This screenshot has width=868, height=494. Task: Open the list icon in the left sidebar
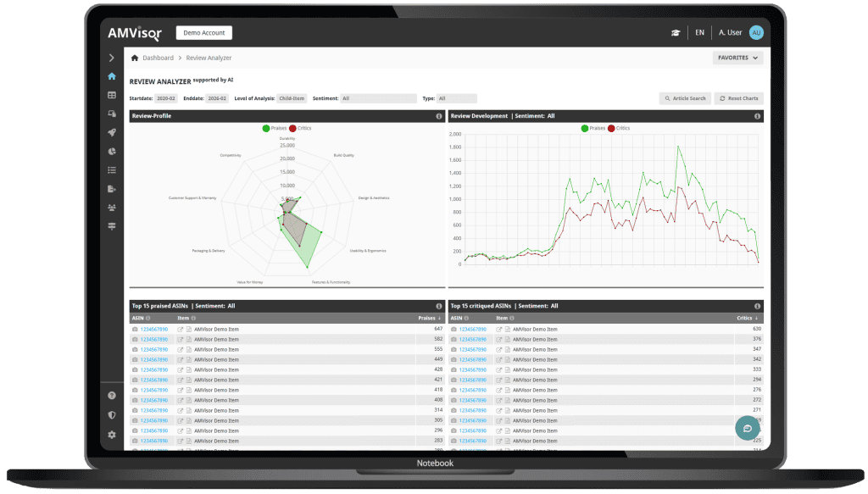(111, 169)
